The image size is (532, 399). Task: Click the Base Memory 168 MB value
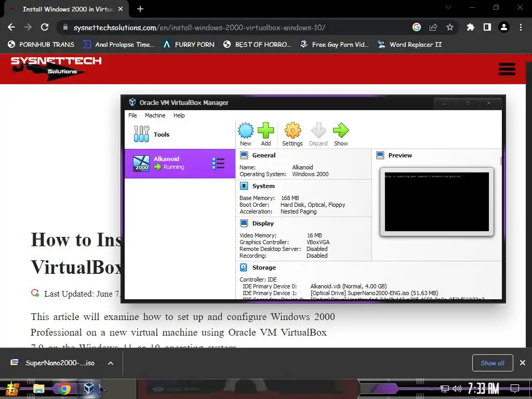pyautogui.click(x=290, y=198)
